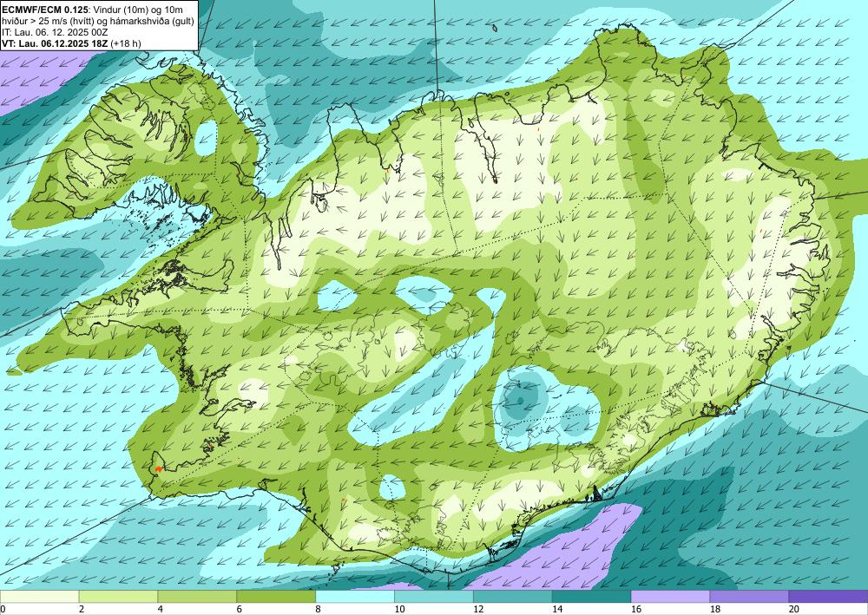The image size is (868, 615).
Task: Click the light purple 16–18 legend swatch
Action: (670, 597)
